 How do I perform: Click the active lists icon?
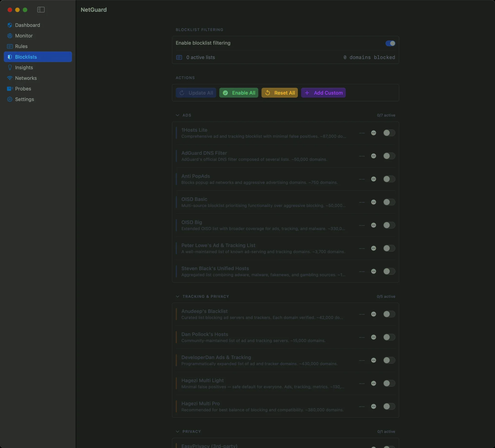click(x=179, y=57)
